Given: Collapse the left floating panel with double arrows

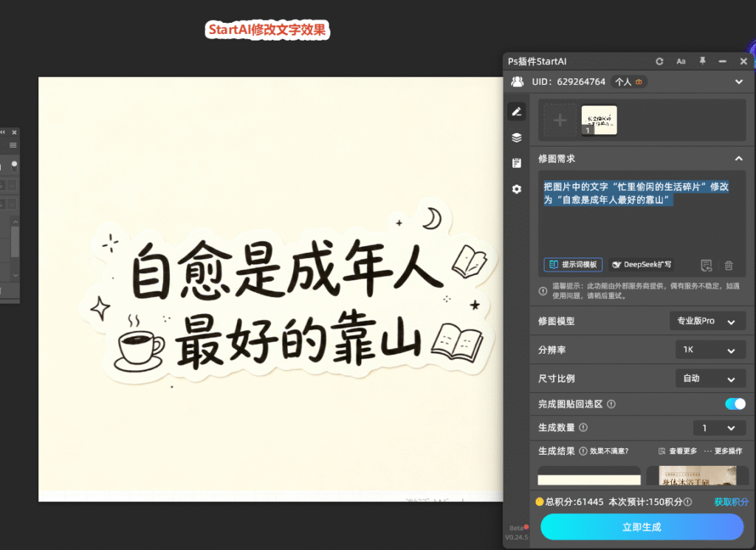Looking at the screenshot, I should coord(3,132).
